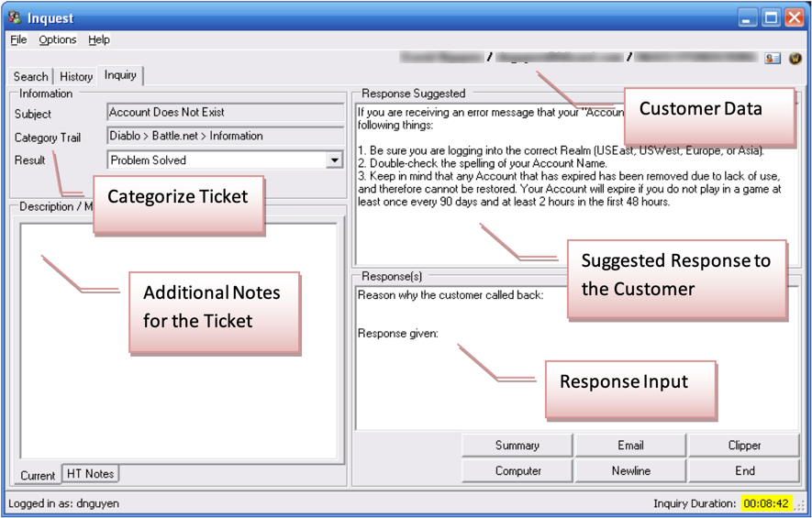
Task: Click the Clipper button
Action: pos(744,446)
